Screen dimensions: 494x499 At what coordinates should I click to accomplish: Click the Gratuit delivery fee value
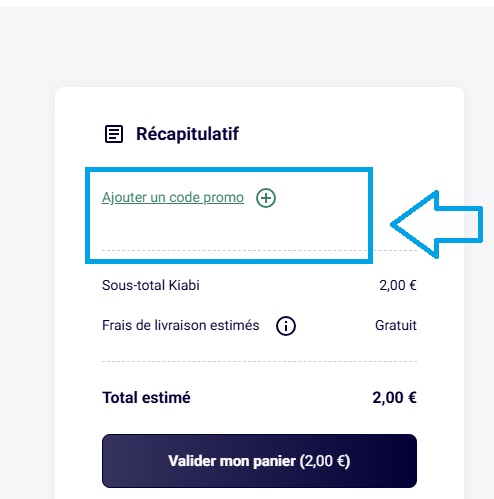[396, 325]
